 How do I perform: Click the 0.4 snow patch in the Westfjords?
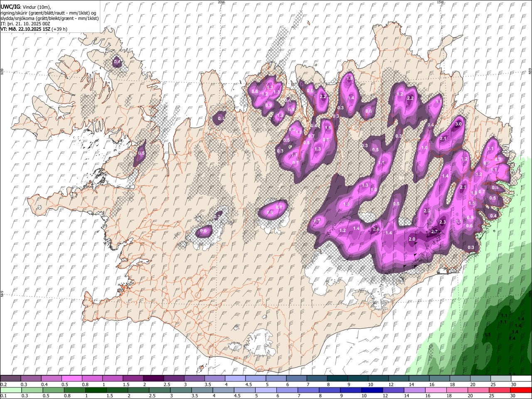[117, 62]
